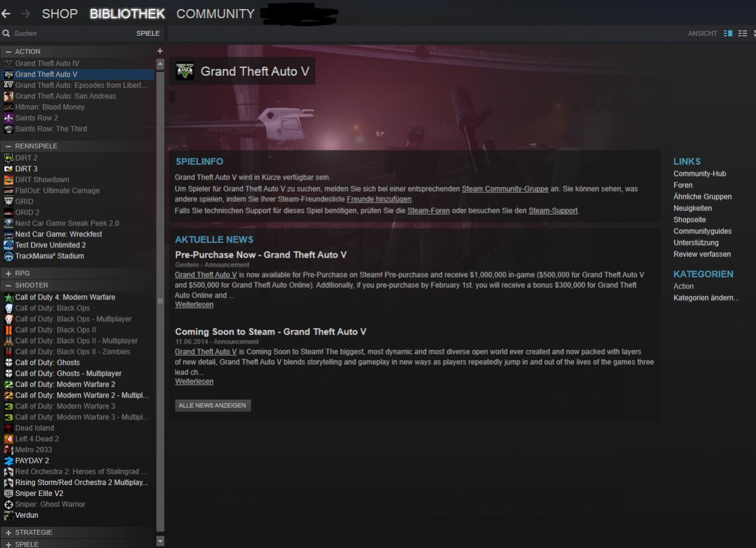Click the Saints Row: The Third icon
The image size is (756, 548).
8,129
